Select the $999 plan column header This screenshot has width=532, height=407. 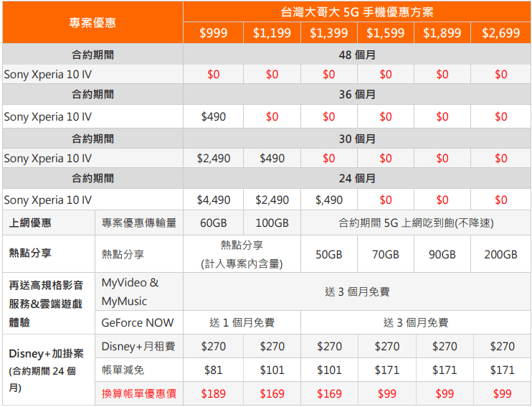[212, 33]
